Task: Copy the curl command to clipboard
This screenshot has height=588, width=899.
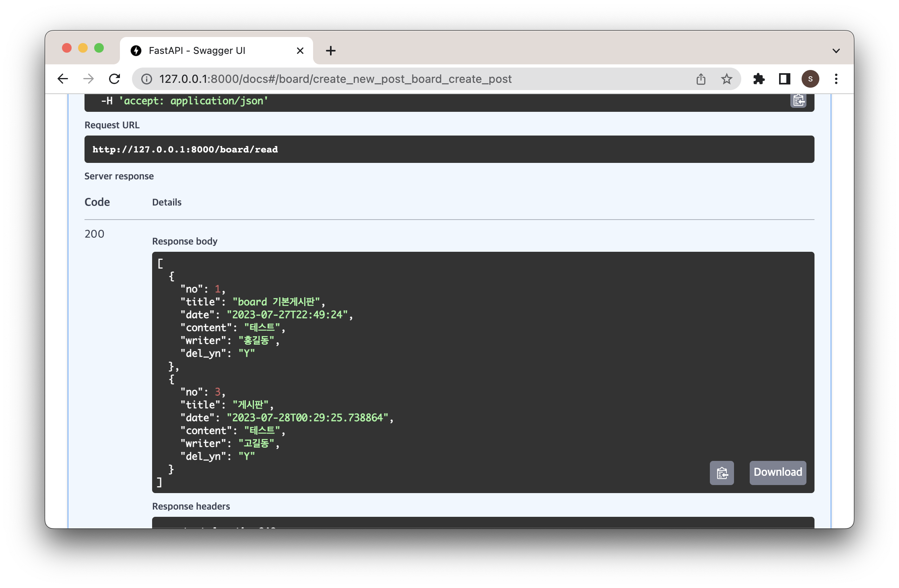Action: [x=798, y=100]
